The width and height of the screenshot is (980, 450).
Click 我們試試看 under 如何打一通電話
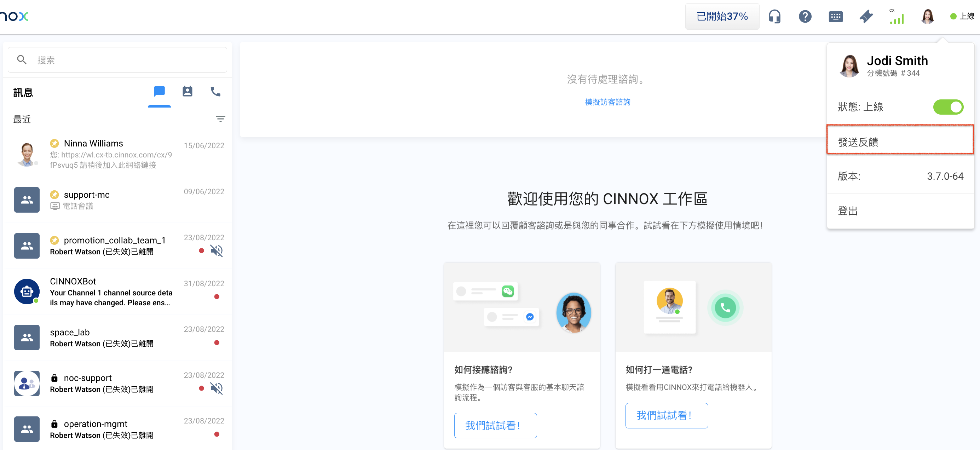point(666,415)
